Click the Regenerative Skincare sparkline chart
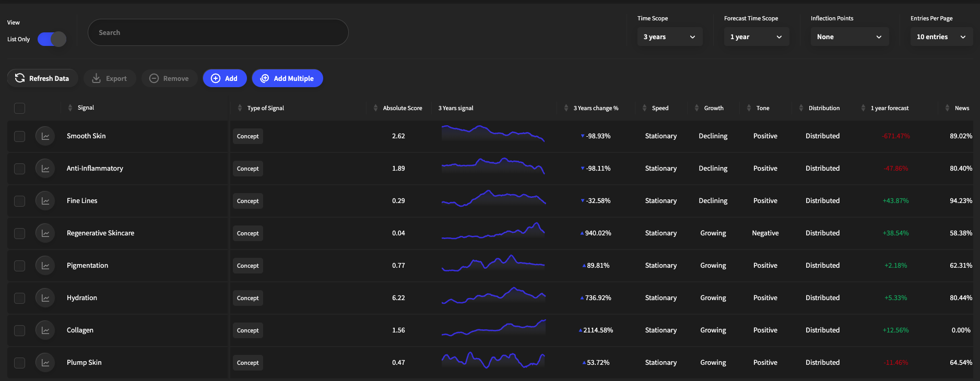 pyautogui.click(x=493, y=232)
